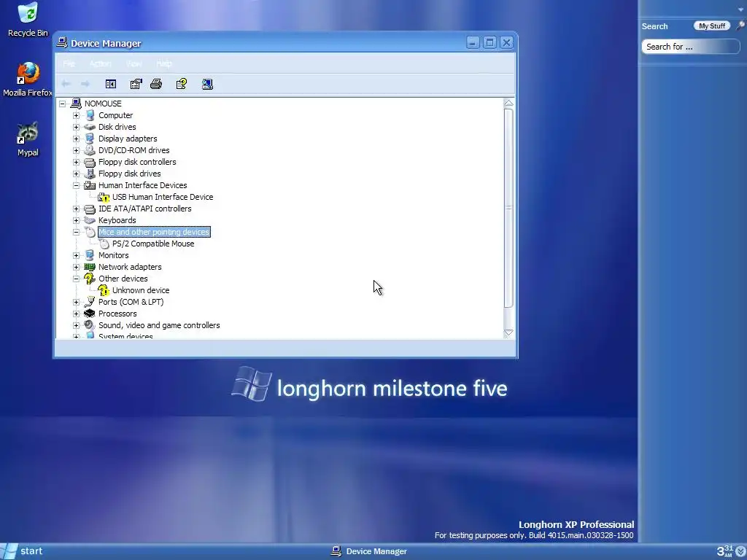Click the NOMOUSE computer icon in tree

coord(76,104)
